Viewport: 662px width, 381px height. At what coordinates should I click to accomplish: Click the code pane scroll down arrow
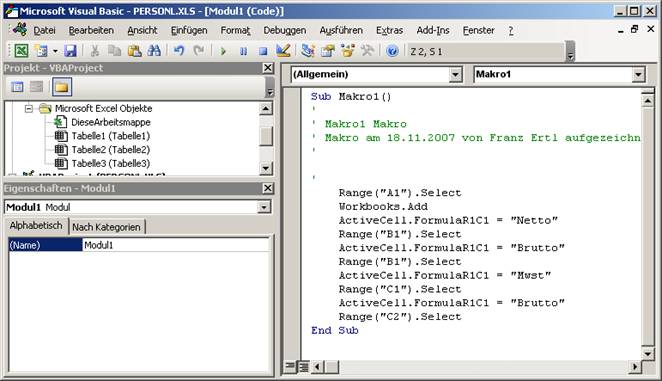pyautogui.click(x=648, y=353)
